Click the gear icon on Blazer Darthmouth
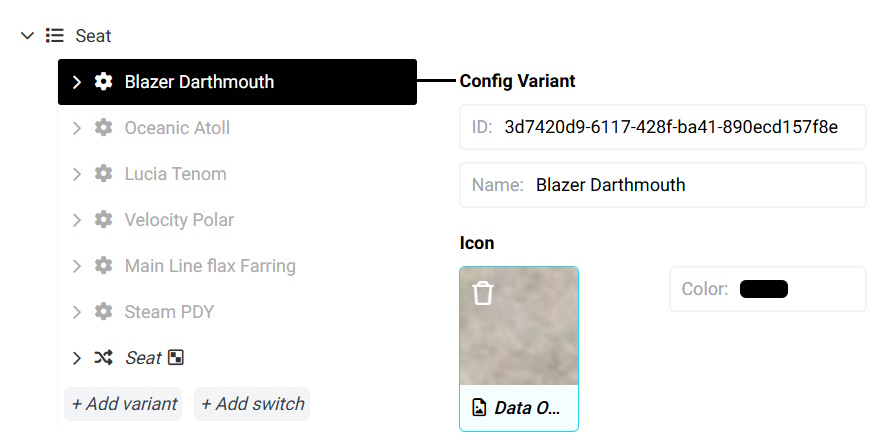Image resolution: width=881 pixels, height=446 pixels. [103, 81]
